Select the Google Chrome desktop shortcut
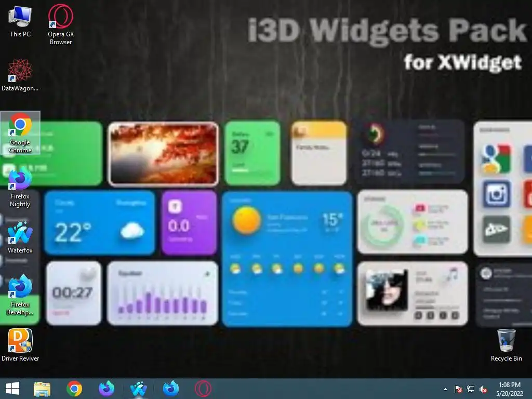Viewport: 532px width, 399px height. [x=20, y=132]
